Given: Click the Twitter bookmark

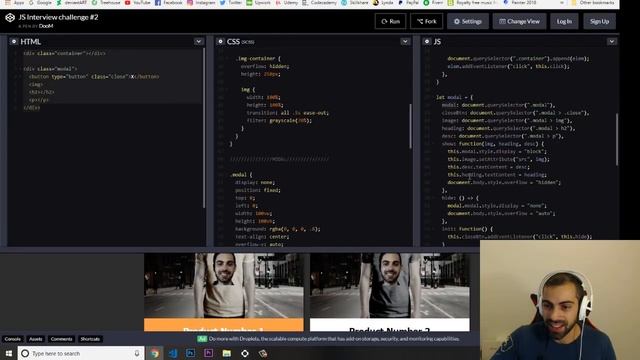Looking at the screenshot, I should point(231,2).
